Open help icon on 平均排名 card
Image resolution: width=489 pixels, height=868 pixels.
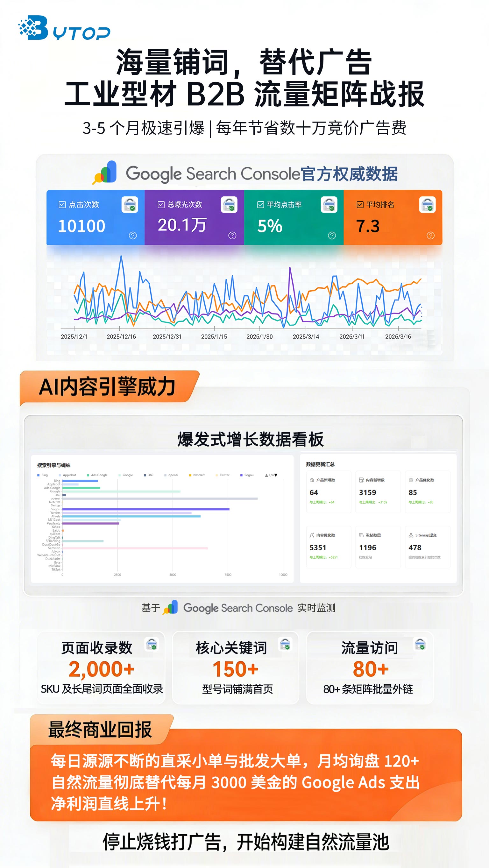pos(431,236)
